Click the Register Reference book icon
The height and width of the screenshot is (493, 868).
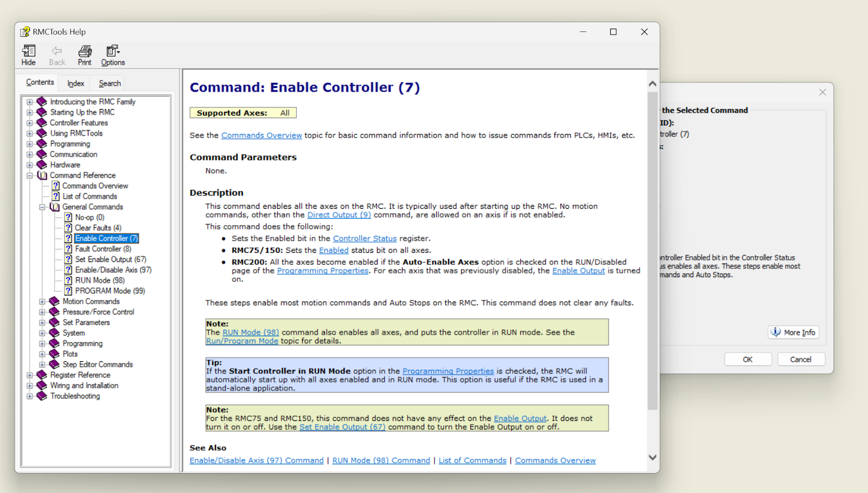point(42,375)
